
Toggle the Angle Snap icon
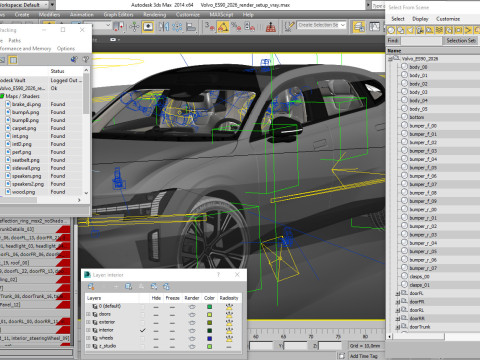(x=223, y=27)
